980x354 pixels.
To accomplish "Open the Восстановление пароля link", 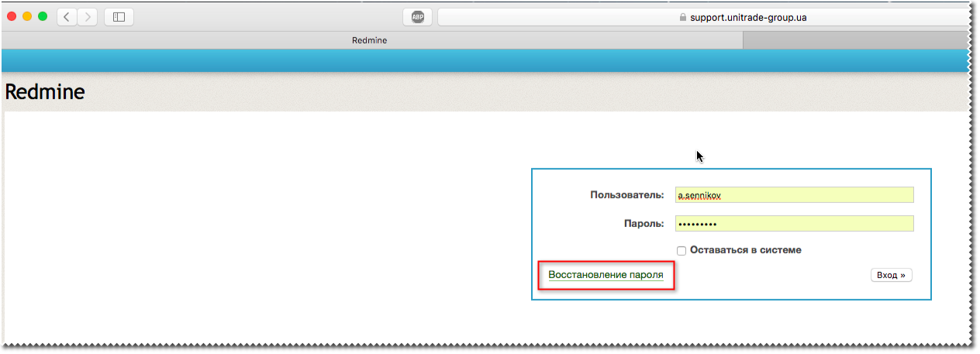I will coord(606,275).
